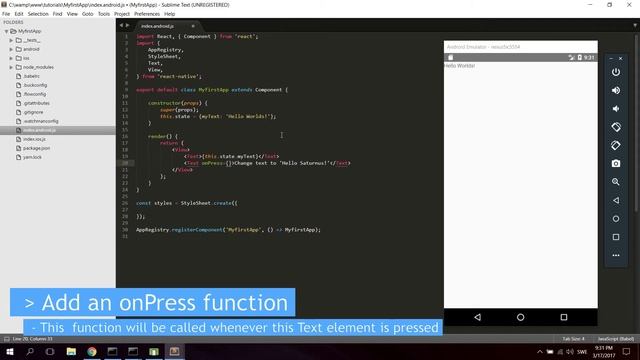Click the emulator sidebar overview square

616,237
